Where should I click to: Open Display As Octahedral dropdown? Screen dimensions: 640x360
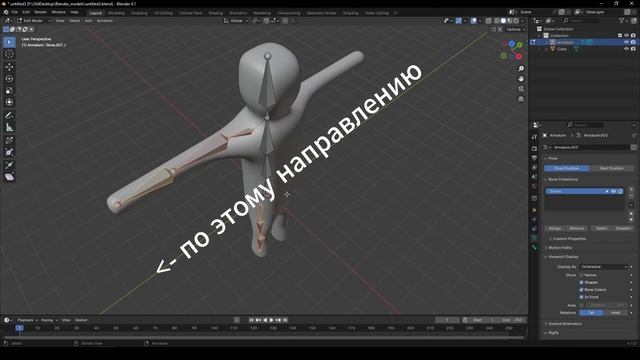tap(603, 267)
